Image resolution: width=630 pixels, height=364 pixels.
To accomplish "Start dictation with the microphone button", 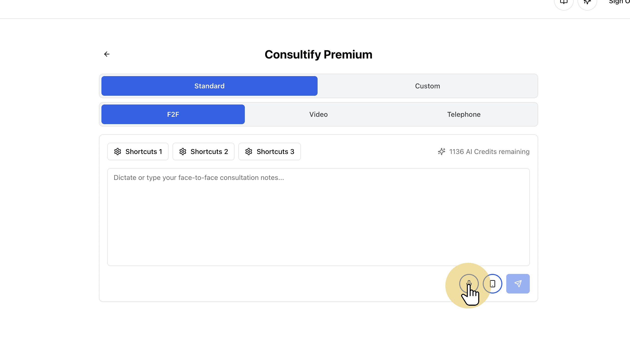I will [469, 284].
